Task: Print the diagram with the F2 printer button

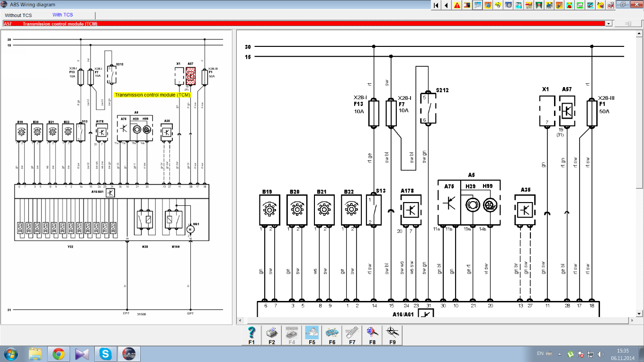Action: click(x=272, y=335)
